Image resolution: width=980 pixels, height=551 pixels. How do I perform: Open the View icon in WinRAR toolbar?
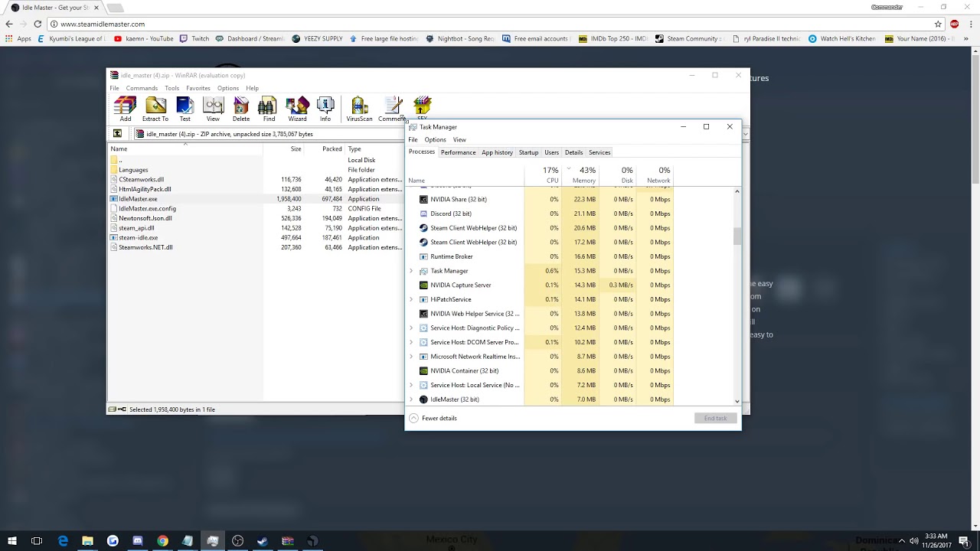point(213,109)
